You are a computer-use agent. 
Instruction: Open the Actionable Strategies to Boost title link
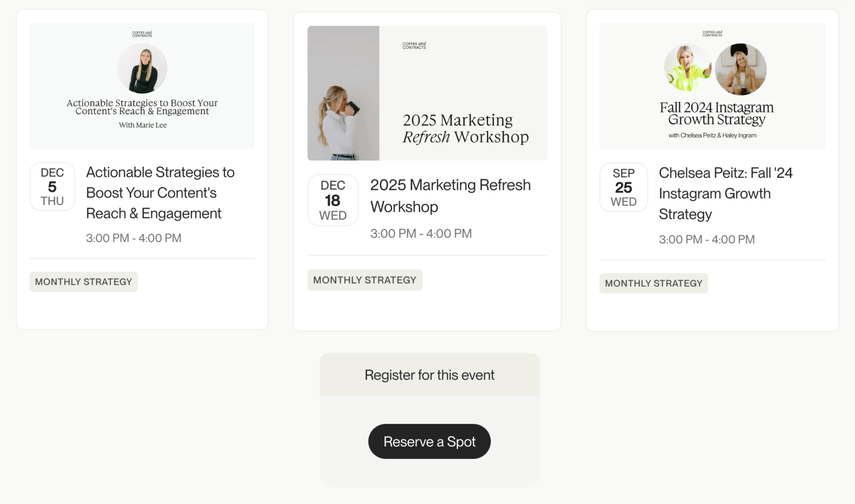pos(160,193)
